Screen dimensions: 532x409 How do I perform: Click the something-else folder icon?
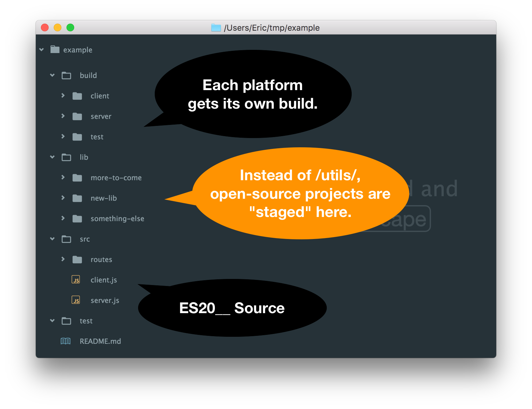[x=77, y=219]
